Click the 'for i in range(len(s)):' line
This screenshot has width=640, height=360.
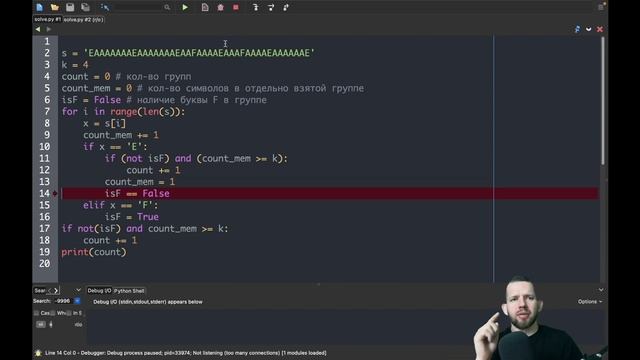(x=123, y=112)
